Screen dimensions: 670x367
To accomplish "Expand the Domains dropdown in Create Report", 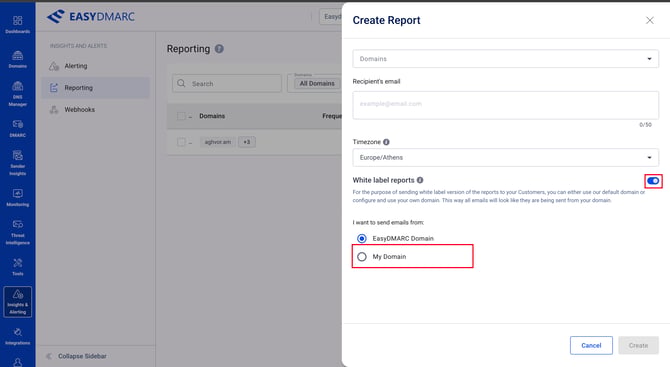I will (x=505, y=59).
